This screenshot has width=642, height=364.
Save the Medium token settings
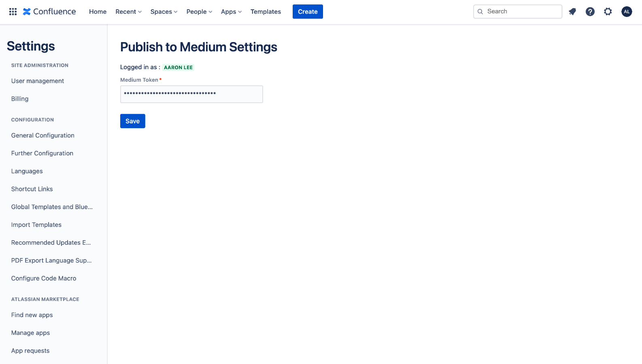point(133,121)
